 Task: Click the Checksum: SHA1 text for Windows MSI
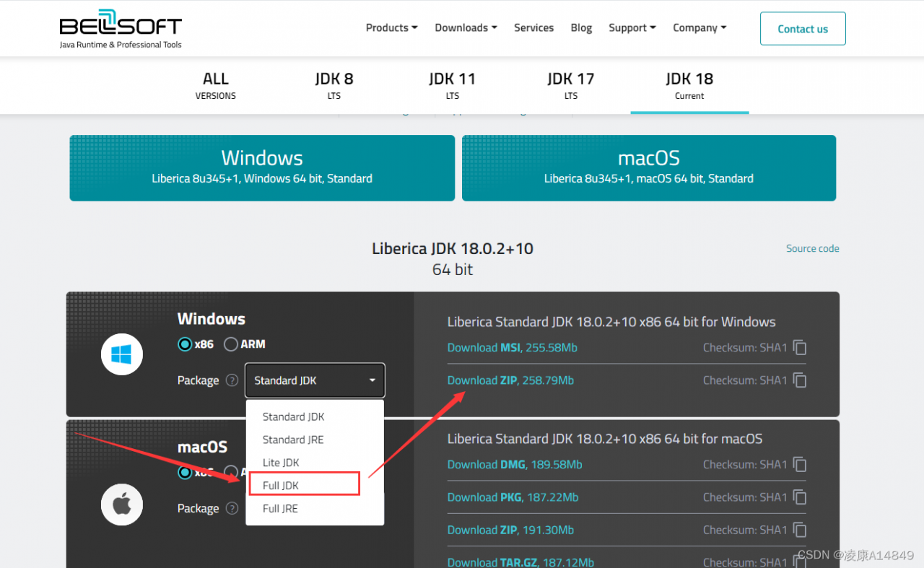pos(745,348)
